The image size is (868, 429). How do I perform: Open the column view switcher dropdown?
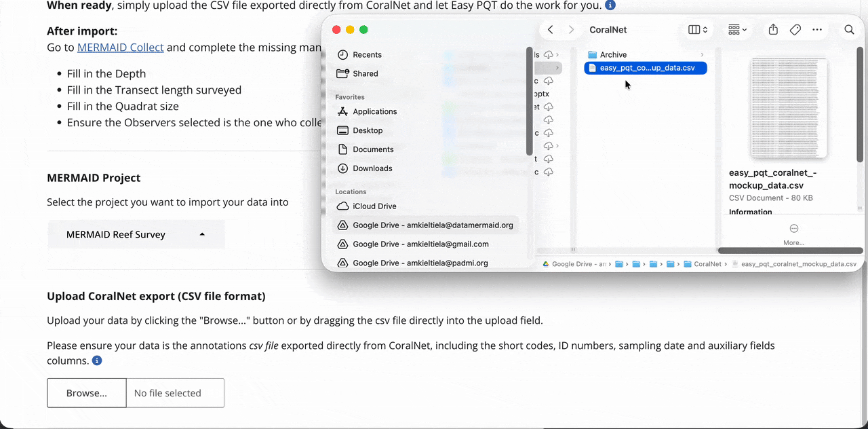coord(698,30)
